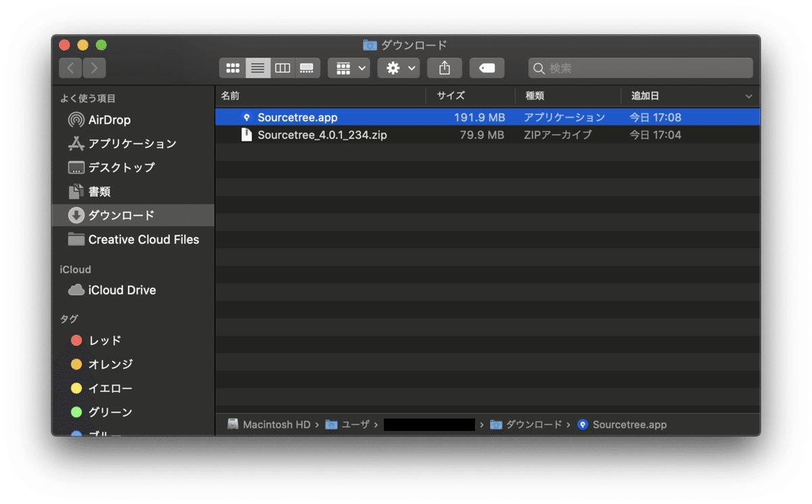
Task: Click Macintosh HD in the path bar
Action: (x=269, y=425)
